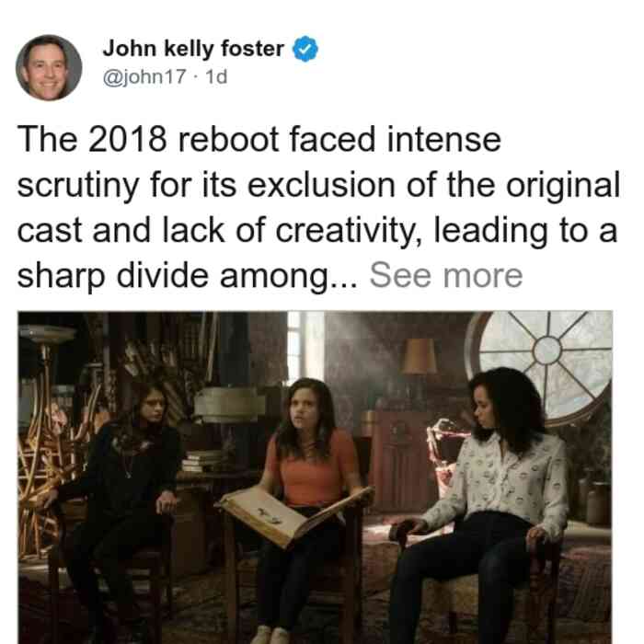Click the stacked books in the photo
The image size is (644, 644).
pos(201,461)
